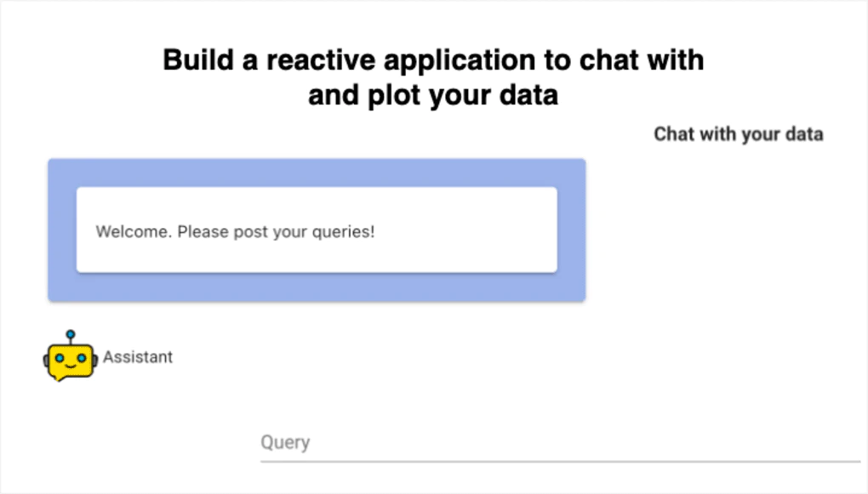868x494 pixels.
Task: Click the robot's right blue eye
Action: click(x=82, y=357)
